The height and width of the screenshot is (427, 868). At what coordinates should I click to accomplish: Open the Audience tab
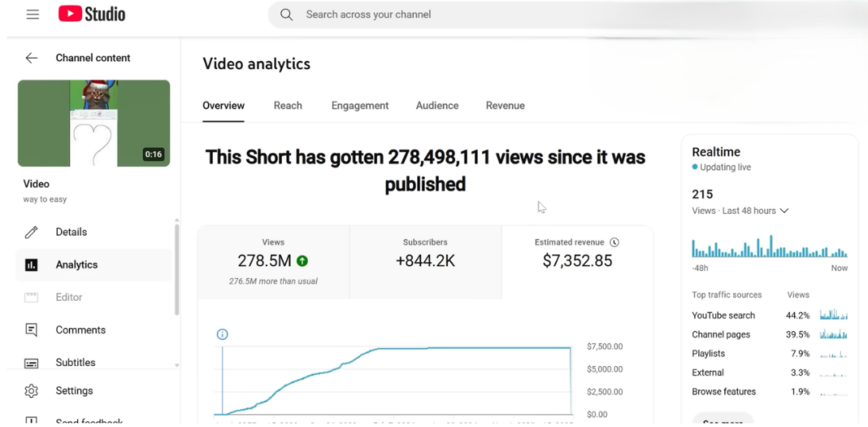tap(437, 105)
